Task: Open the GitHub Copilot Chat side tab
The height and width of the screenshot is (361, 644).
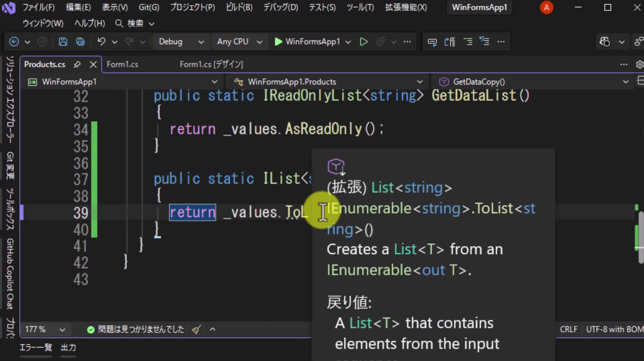Action: click(x=10, y=274)
